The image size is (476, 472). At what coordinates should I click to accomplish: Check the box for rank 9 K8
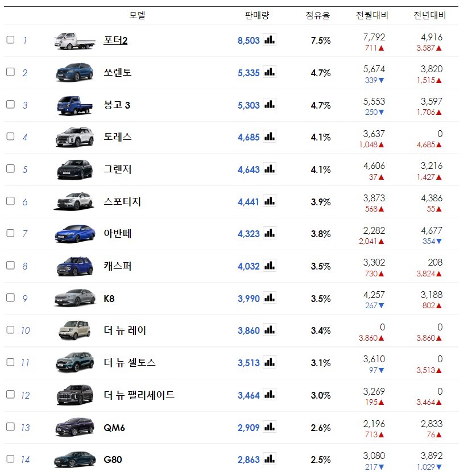pos(10,297)
